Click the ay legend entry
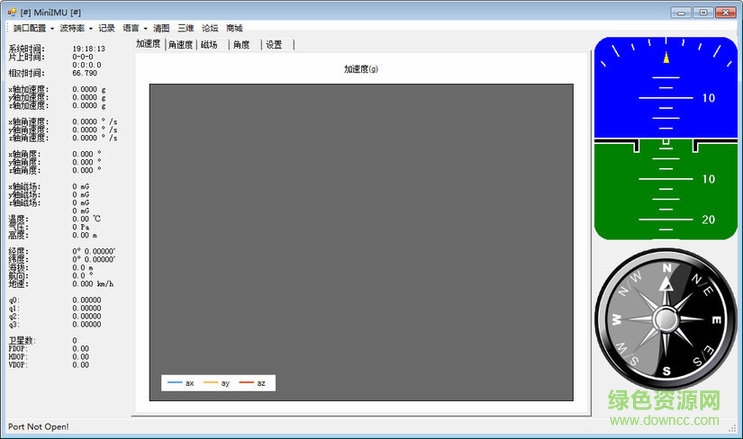The image size is (743, 439). coord(216,383)
